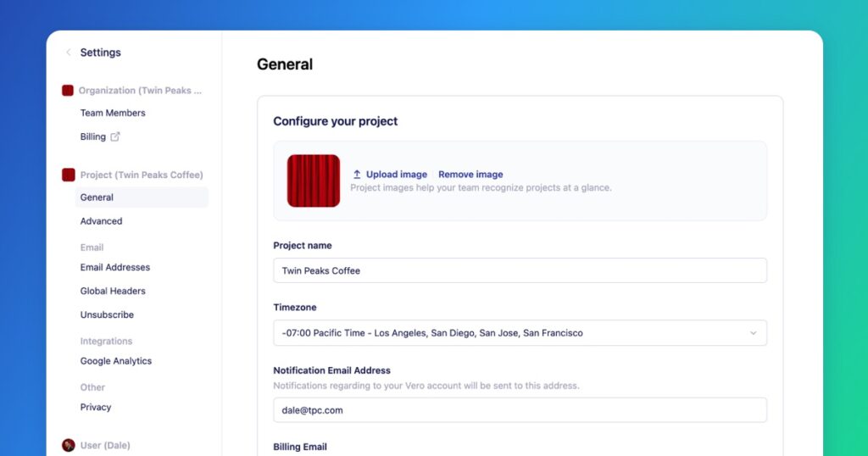Click into the Project name field
Screen dimensions: 868x456
519,270
